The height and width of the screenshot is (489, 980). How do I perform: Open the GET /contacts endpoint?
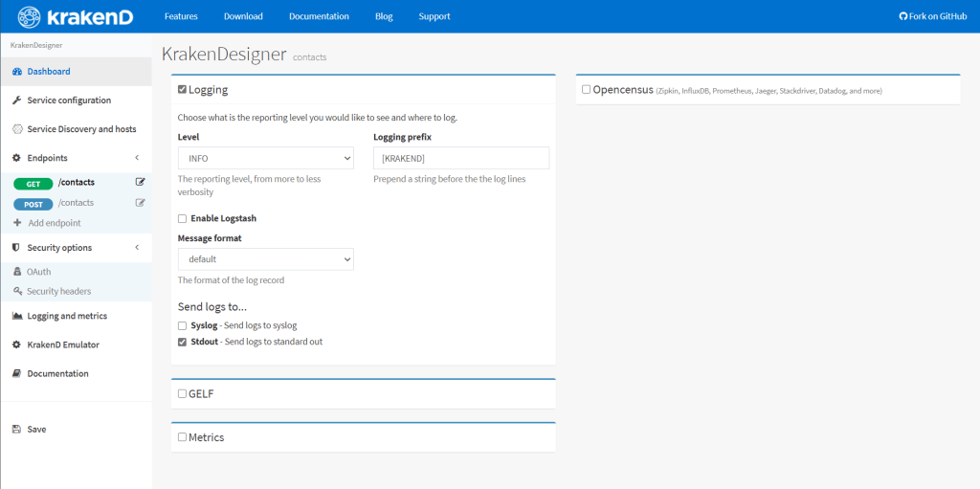(x=76, y=183)
